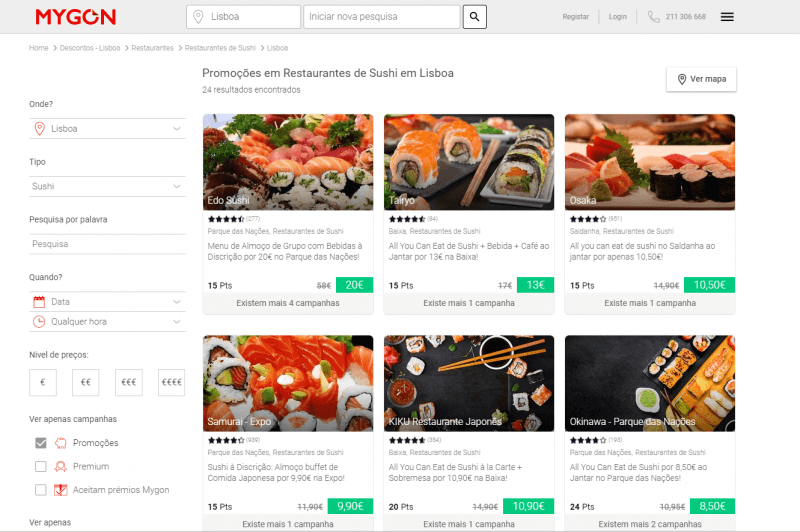Expand Existe mais 1 campanha under Samurai - Expo
The width and height of the screenshot is (800, 532).
coord(288,524)
